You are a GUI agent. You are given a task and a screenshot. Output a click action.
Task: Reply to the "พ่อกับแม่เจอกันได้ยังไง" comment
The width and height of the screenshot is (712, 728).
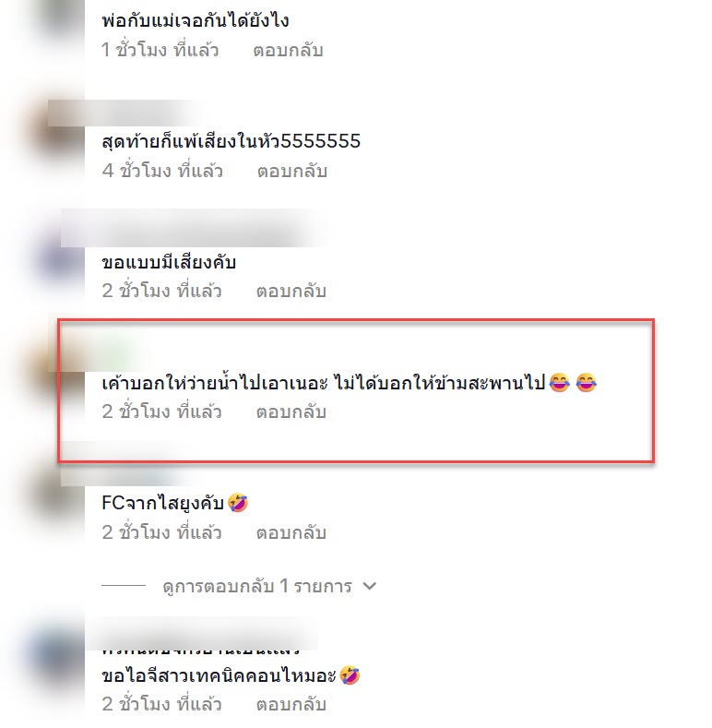coord(288,50)
